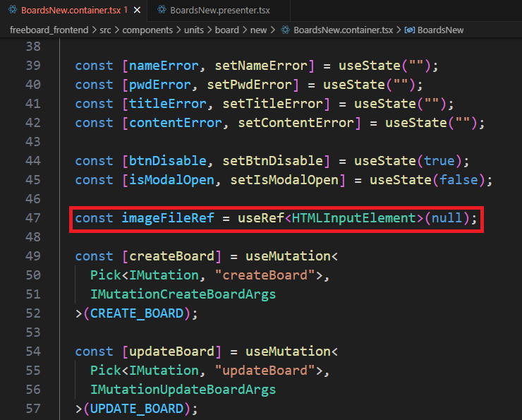Click the React file icon in breadcrumb

(x=285, y=30)
